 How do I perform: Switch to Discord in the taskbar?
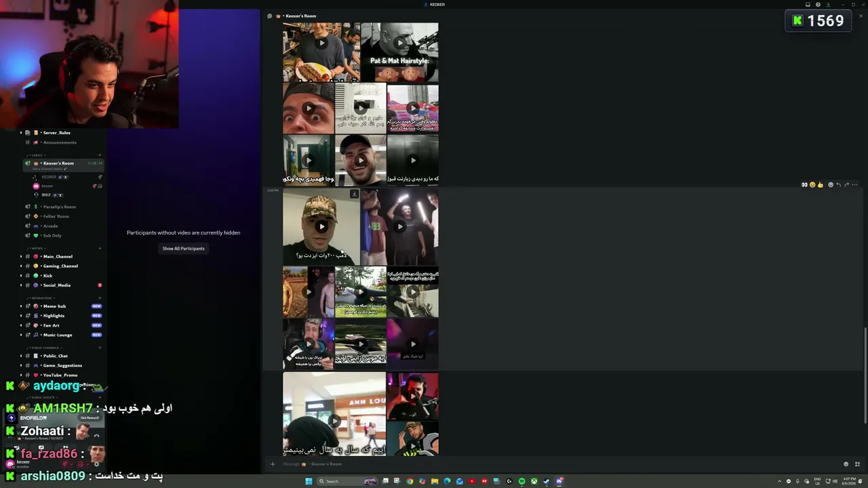tap(559, 481)
